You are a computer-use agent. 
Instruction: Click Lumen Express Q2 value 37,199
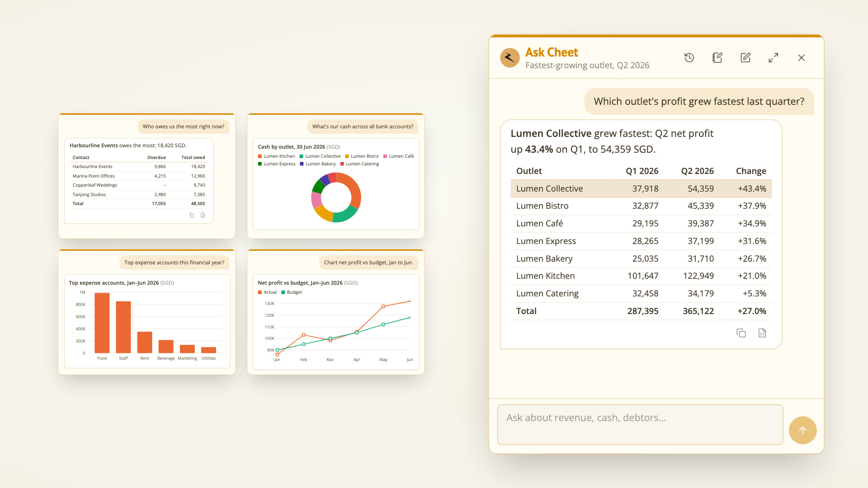click(701, 241)
